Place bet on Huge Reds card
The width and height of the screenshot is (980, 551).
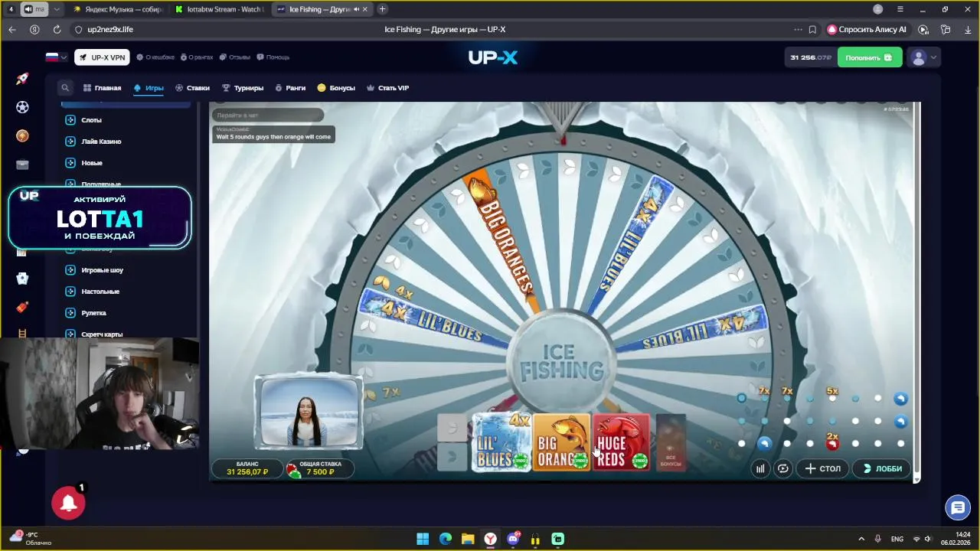pyautogui.click(x=621, y=442)
